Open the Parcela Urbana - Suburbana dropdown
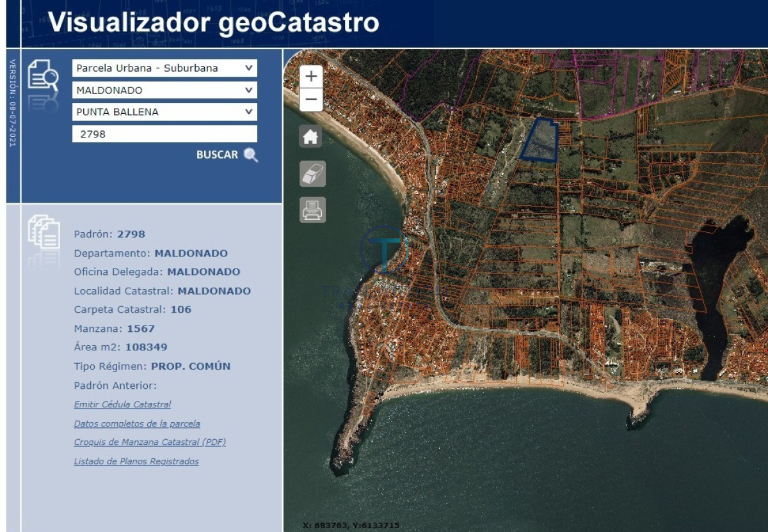 [x=164, y=68]
